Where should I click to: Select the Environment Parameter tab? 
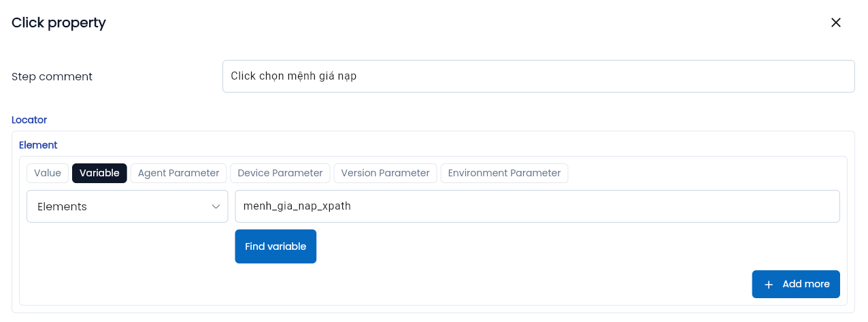(504, 173)
